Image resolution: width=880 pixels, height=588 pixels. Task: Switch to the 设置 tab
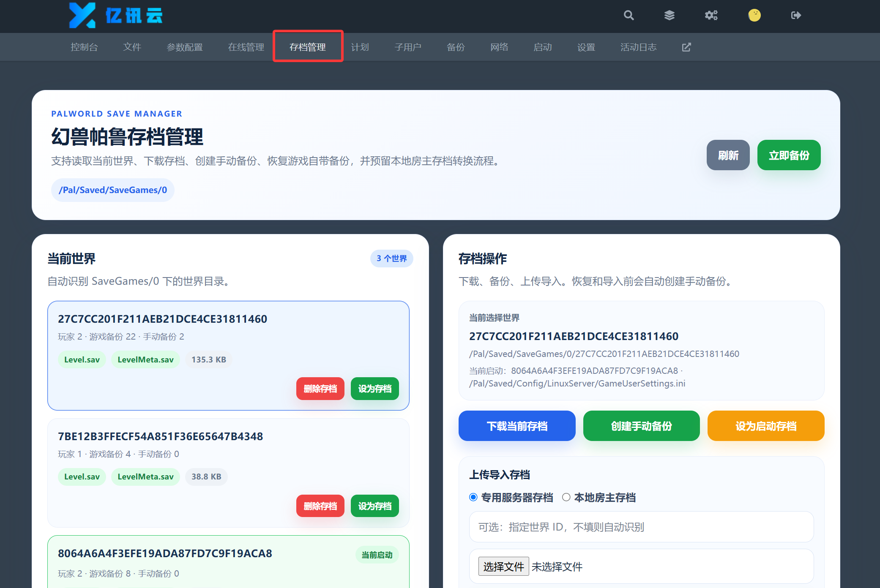[586, 47]
